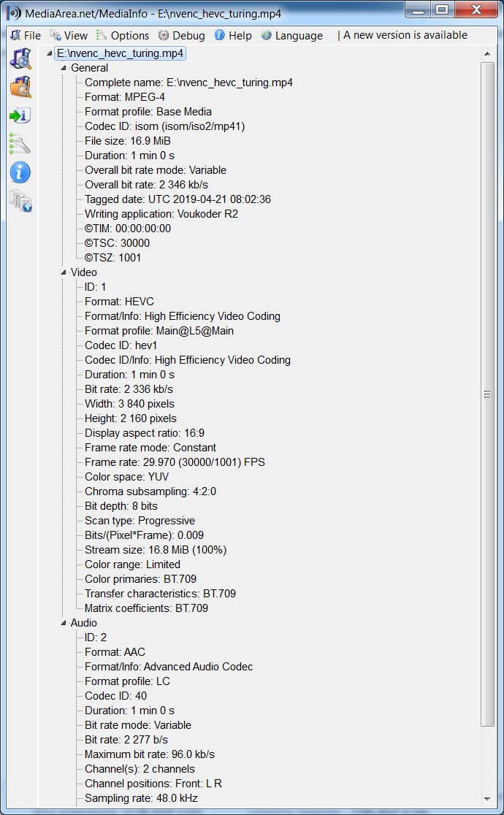Select 'Bits/(Pixel*Frame): 0.009' row
504x815 pixels.
pyautogui.click(x=144, y=535)
